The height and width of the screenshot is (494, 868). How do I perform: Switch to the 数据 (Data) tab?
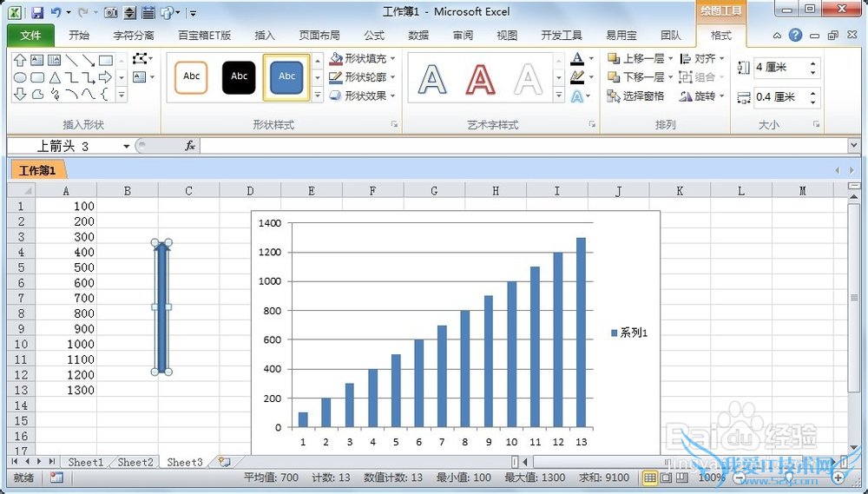(x=418, y=36)
